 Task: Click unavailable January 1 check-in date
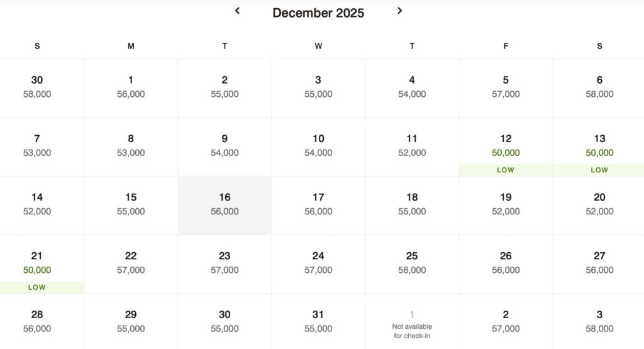click(412, 321)
